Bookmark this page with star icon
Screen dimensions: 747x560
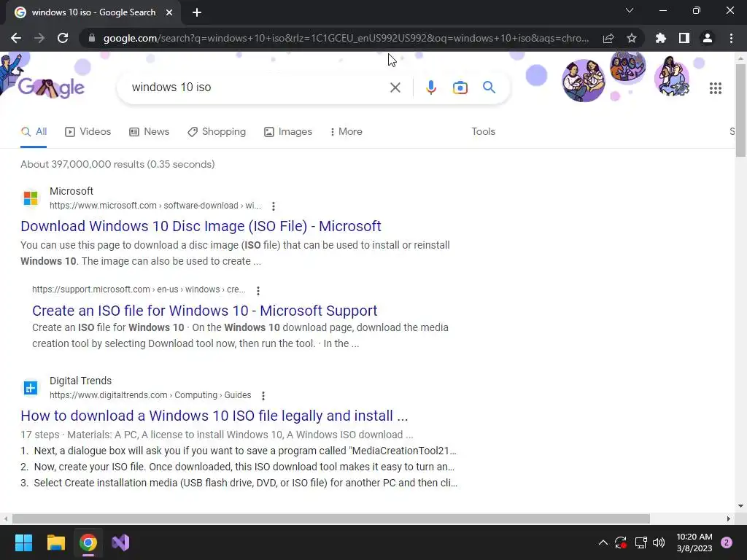coord(632,38)
